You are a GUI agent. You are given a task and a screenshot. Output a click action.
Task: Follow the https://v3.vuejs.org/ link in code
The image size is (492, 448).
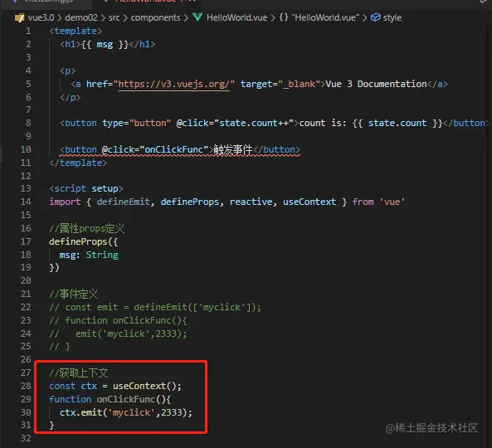(174, 84)
